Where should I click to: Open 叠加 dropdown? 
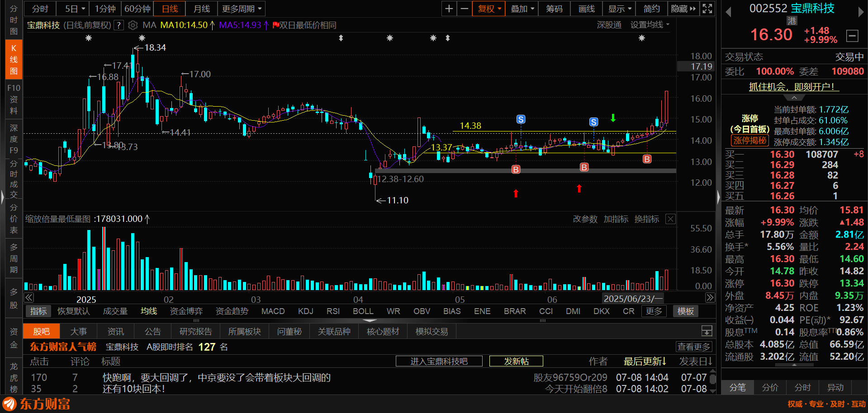pos(522,9)
